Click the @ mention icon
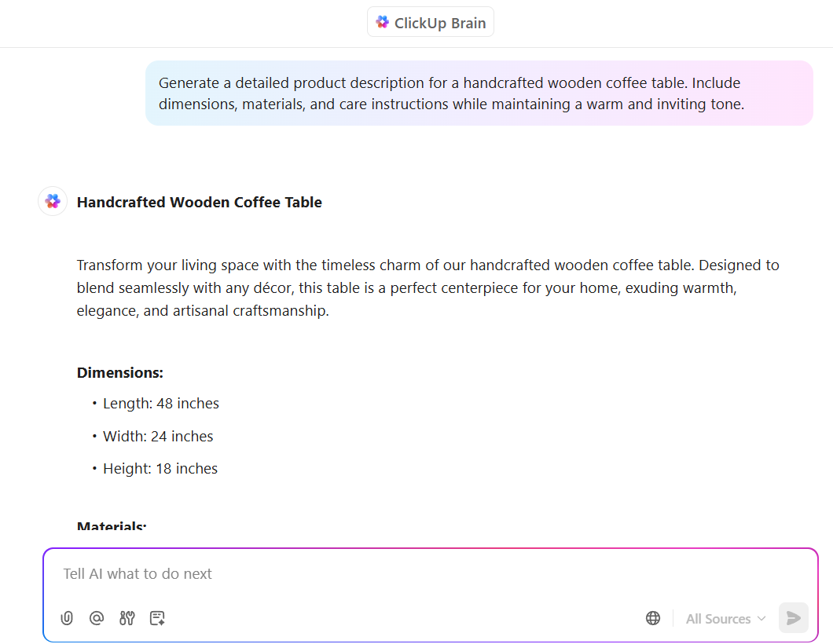 (x=97, y=618)
